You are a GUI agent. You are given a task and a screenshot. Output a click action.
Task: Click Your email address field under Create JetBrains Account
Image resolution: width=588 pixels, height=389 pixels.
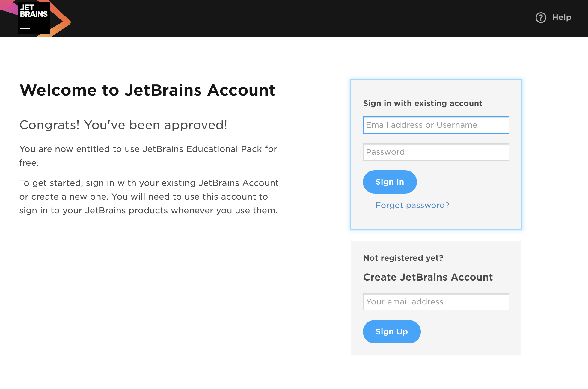coord(436,302)
